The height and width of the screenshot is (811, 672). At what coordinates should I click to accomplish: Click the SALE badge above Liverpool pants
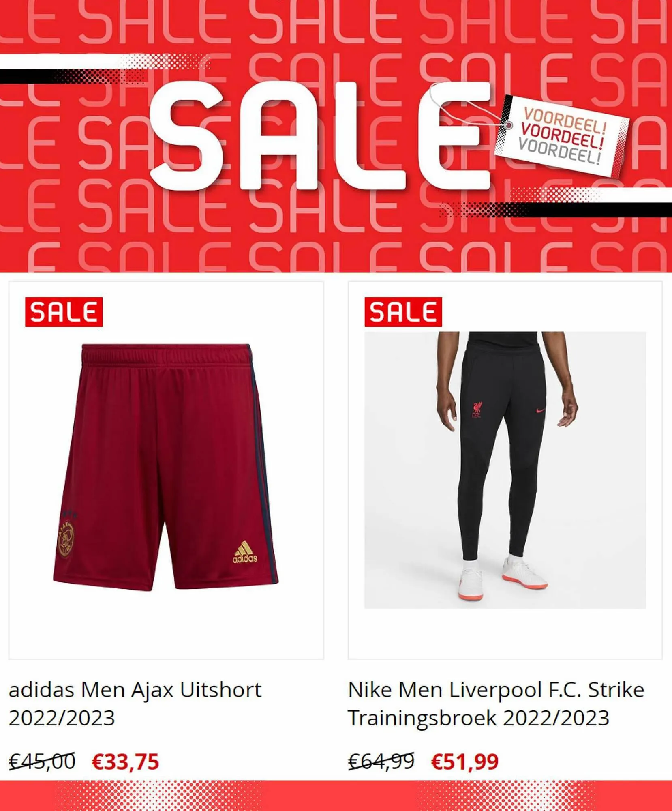point(403,312)
